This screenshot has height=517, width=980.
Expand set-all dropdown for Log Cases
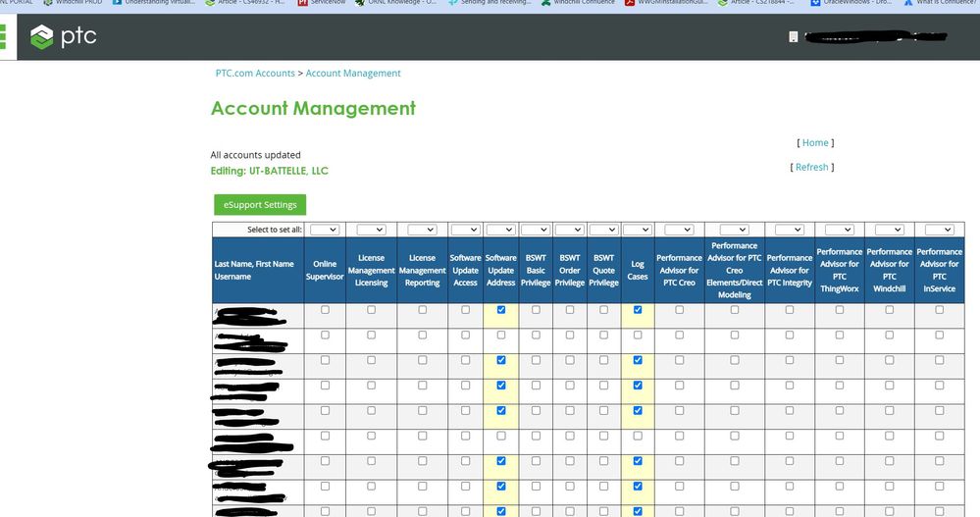click(638, 230)
